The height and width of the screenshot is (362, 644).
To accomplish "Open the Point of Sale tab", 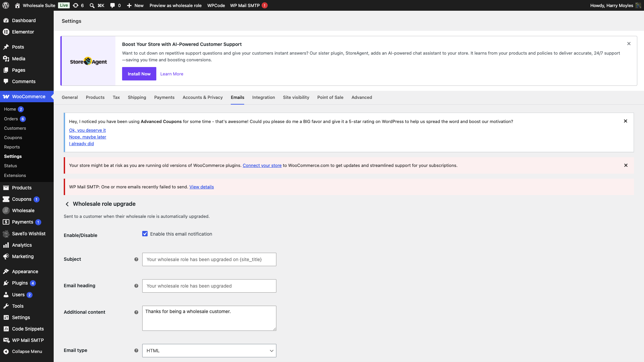I will [330, 98].
